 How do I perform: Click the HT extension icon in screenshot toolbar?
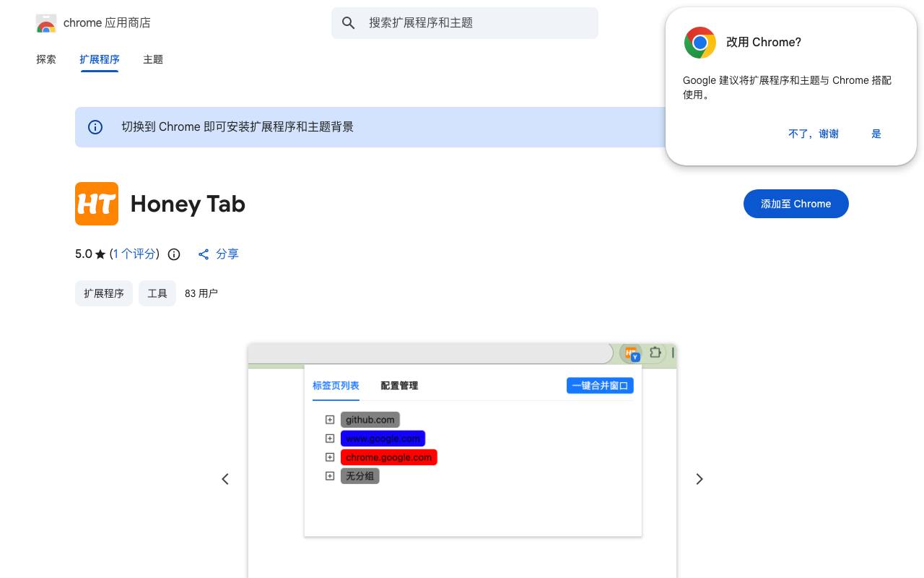pos(631,353)
